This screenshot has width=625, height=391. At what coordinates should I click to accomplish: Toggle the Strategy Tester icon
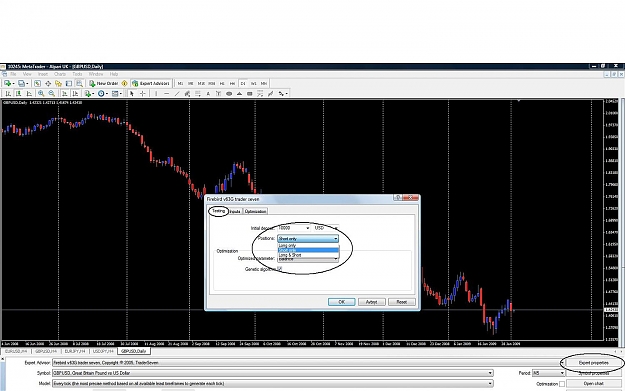79,83
